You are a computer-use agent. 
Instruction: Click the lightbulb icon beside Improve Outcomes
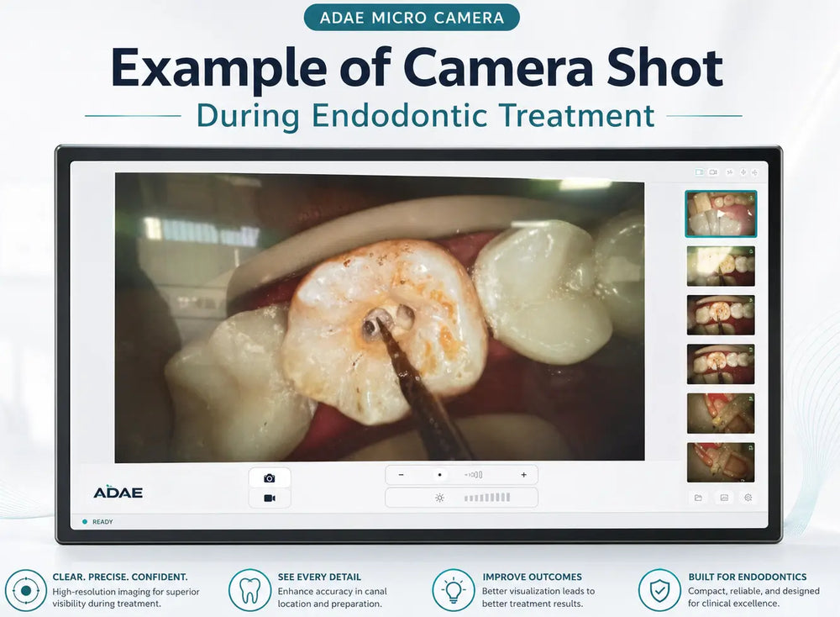[454, 590]
